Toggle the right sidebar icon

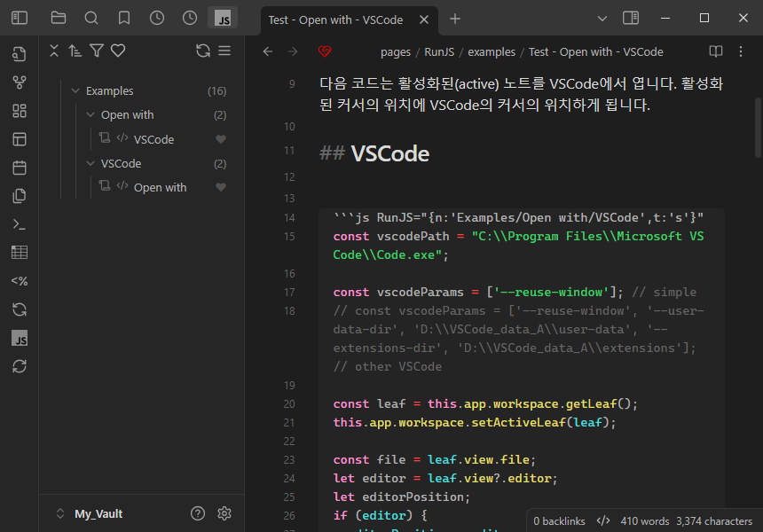point(631,18)
